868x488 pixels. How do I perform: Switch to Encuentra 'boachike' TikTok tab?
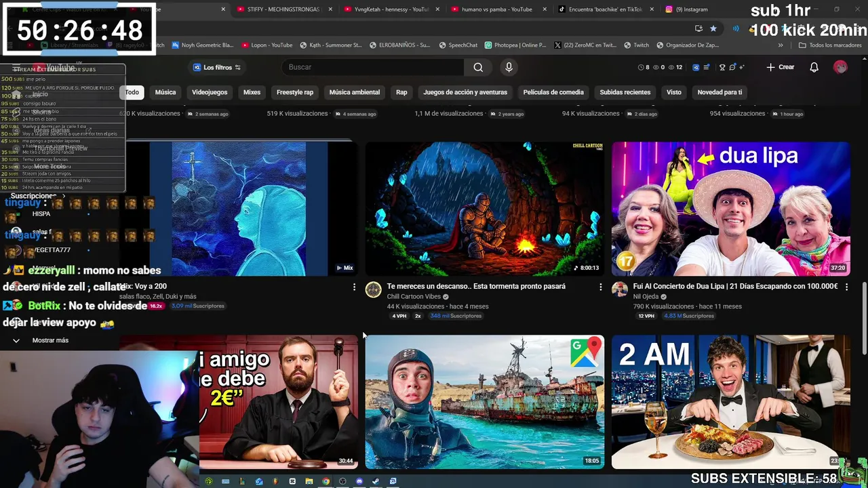(x=606, y=9)
